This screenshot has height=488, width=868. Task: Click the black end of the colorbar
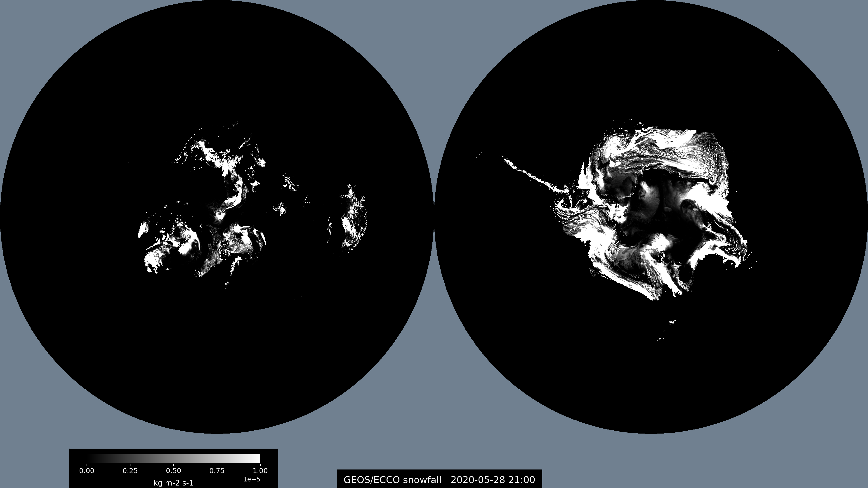point(89,459)
